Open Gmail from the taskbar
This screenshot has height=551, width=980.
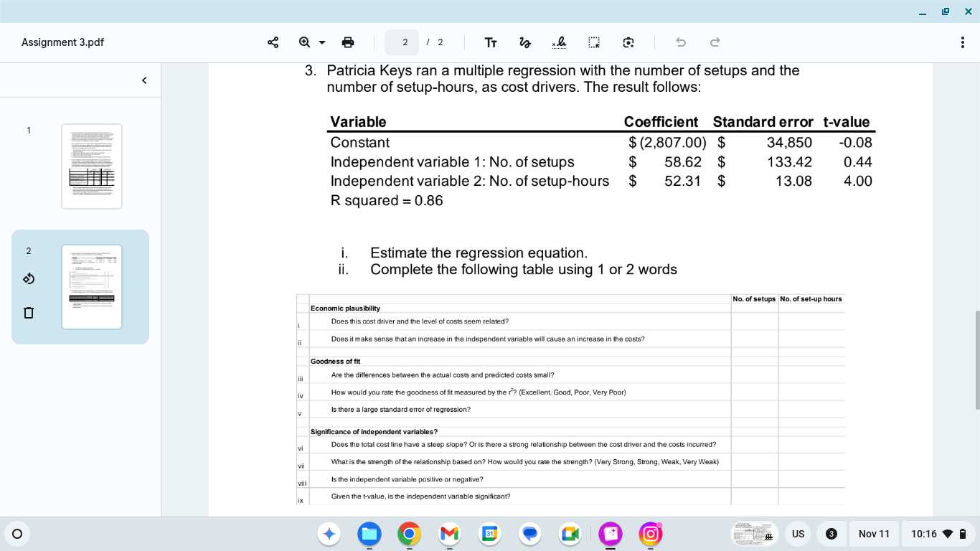tap(449, 534)
